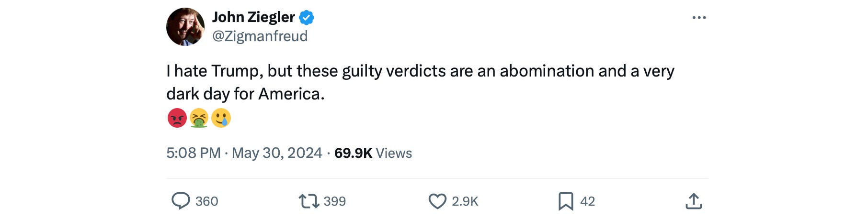868x220 pixels.
Task: Bookmark the tweet with the bookmark icon
Action: point(565,201)
